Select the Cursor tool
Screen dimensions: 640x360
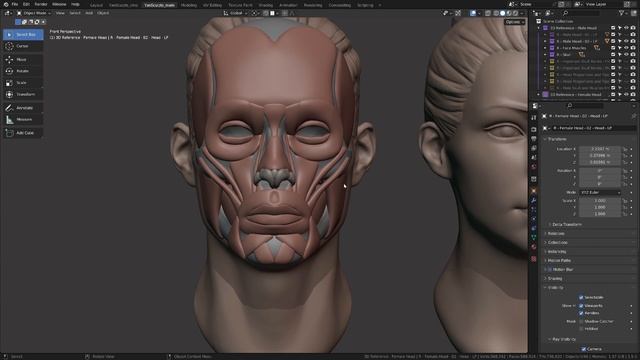click(x=23, y=46)
